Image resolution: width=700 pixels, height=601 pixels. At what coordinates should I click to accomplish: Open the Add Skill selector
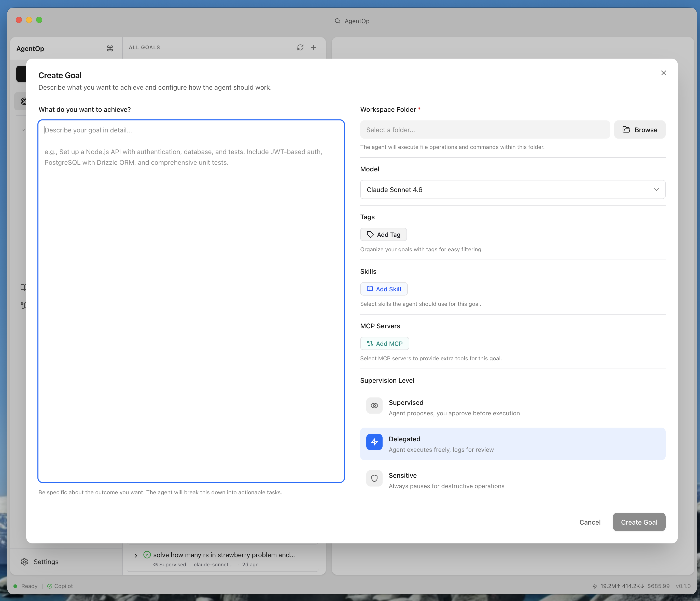point(383,289)
